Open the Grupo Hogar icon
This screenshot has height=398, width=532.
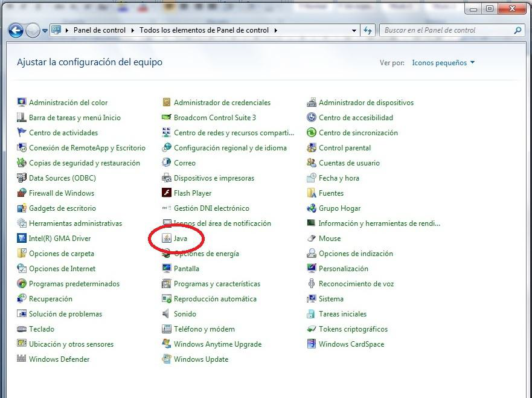pos(311,208)
